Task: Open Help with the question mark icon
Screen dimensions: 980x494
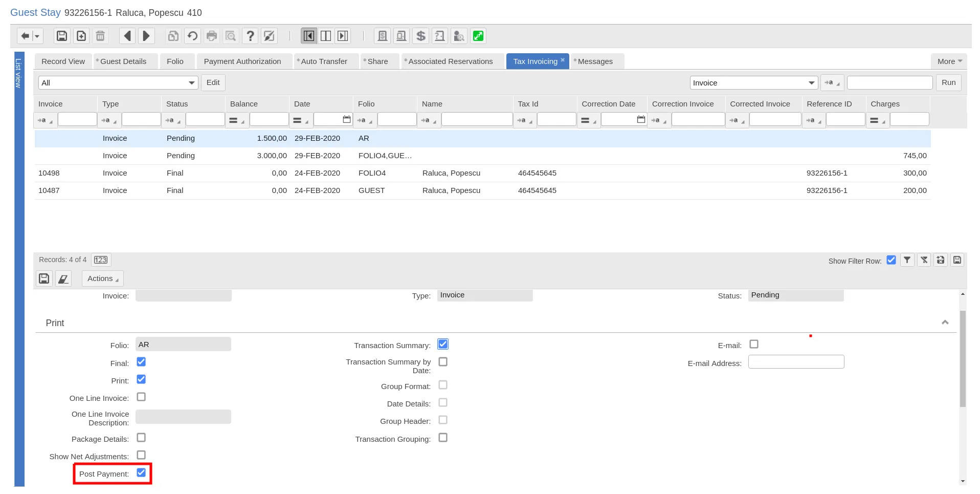Action: pos(250,36)
